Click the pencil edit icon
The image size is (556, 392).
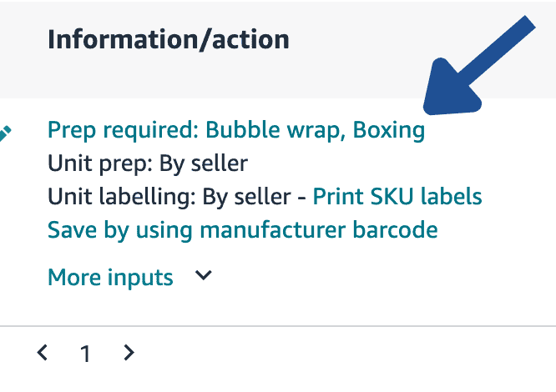pos(5,131)
